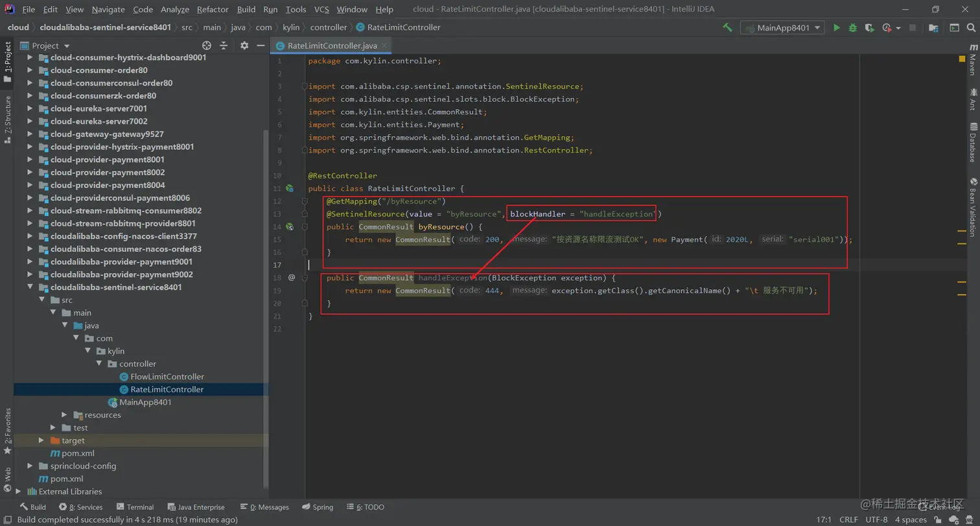Click the profiler run icon in toolbar
The height and width of the screenshot is (526, 980).
[887, 27]
